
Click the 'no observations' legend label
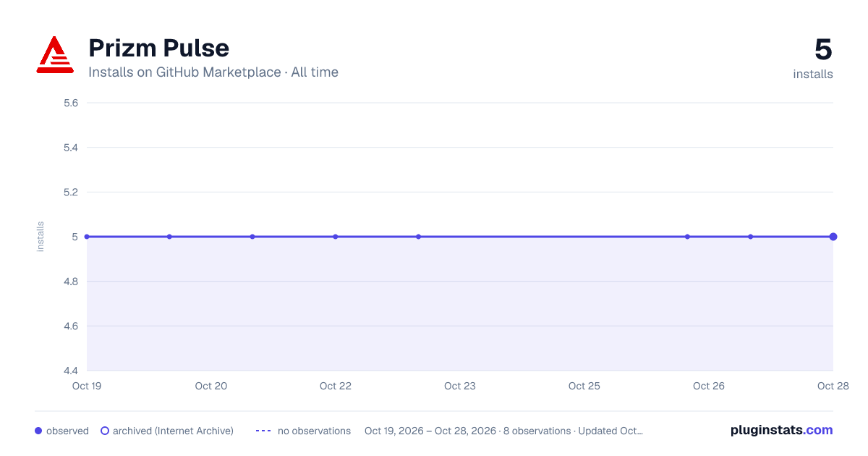pos(314,431)
